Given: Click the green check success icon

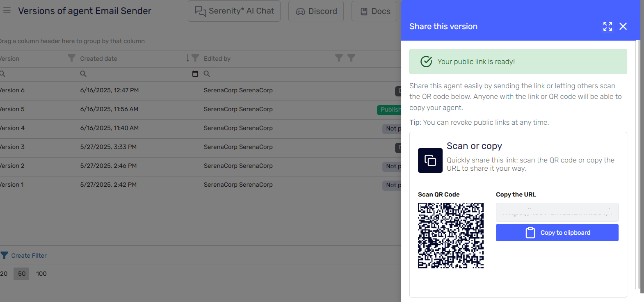Looking at the screenshot, I should click(x=426, y=62).
